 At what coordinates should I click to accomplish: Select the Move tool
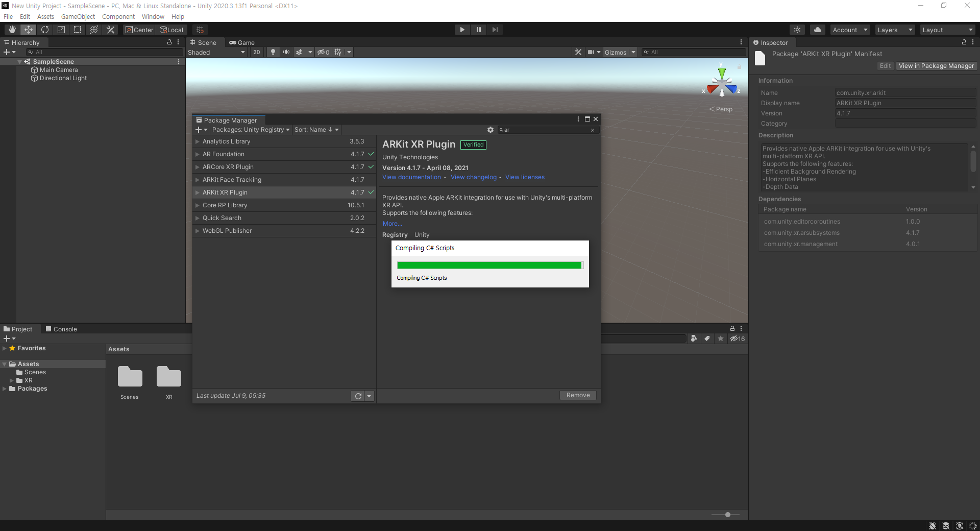(x=29, y=30)
